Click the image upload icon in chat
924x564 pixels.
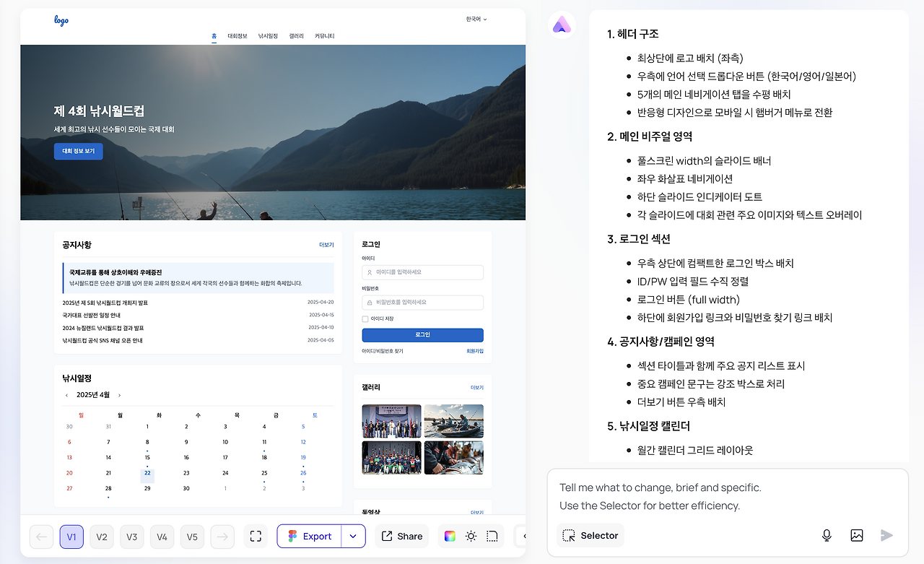coord(856,535)
